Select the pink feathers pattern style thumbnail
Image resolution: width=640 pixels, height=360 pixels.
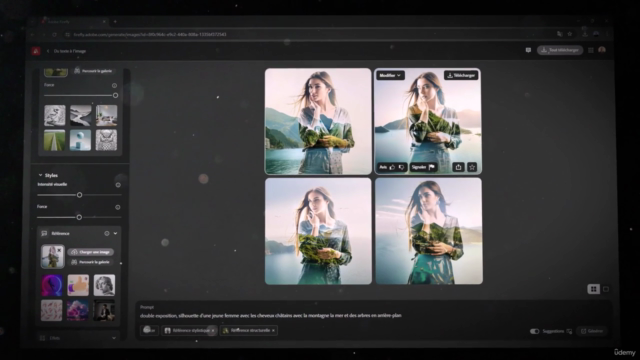52,310
